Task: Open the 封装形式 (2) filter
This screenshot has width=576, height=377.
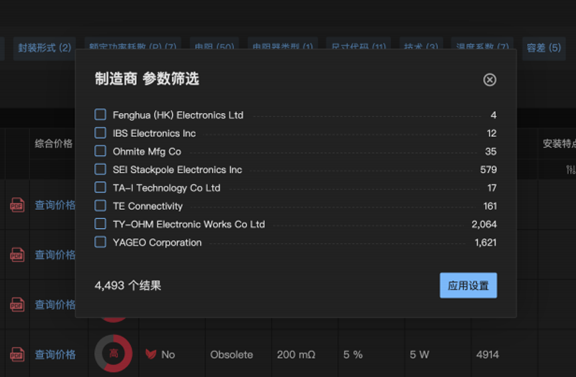Action: click(44, 48)
